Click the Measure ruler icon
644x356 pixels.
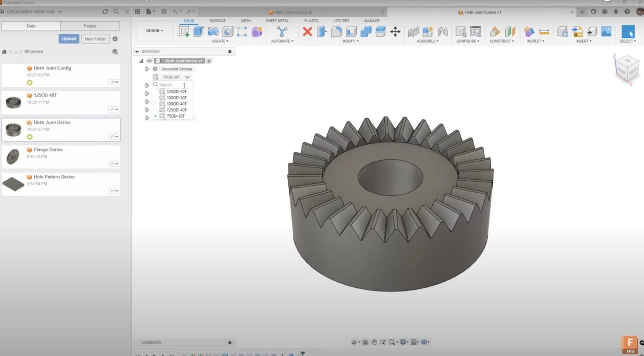click(x=544, y=32)
